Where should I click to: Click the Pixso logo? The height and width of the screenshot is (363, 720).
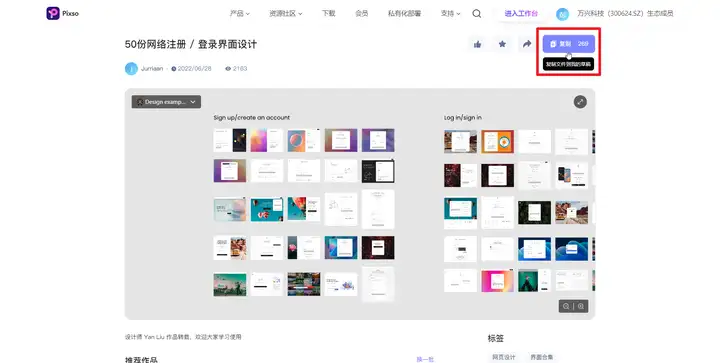(x=62, y=13)
